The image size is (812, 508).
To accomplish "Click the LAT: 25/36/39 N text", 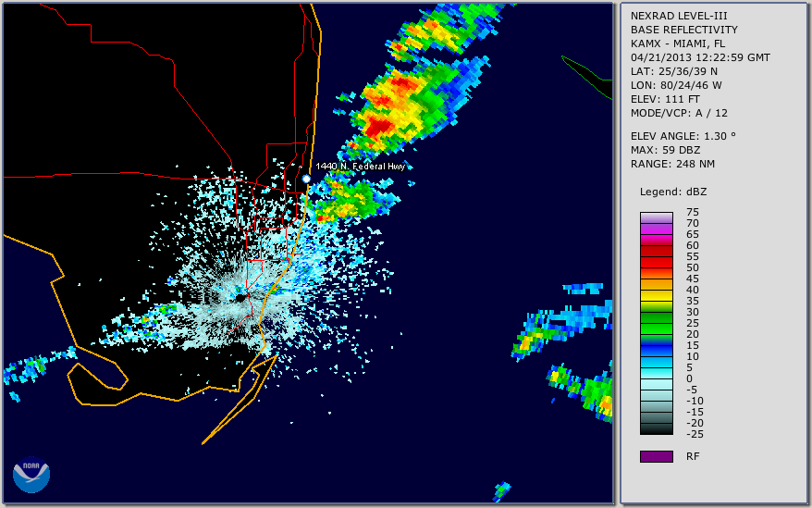I will 673,71.
